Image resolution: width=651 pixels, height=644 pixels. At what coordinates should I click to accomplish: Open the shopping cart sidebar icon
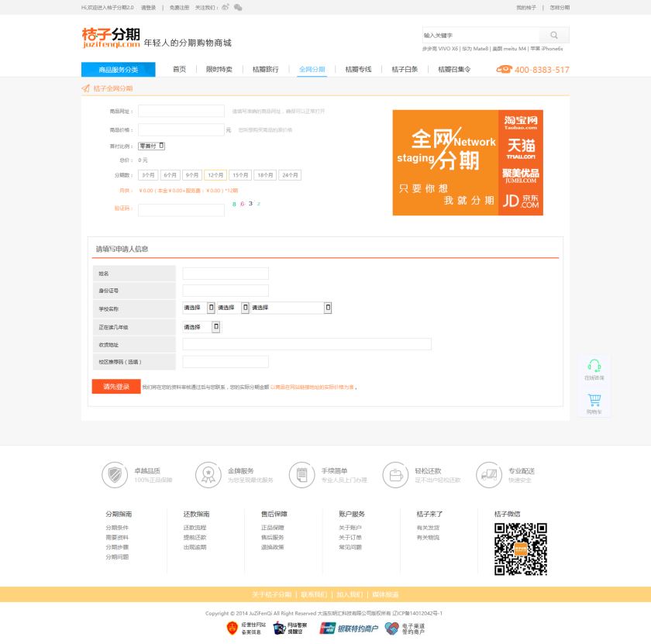594,400
